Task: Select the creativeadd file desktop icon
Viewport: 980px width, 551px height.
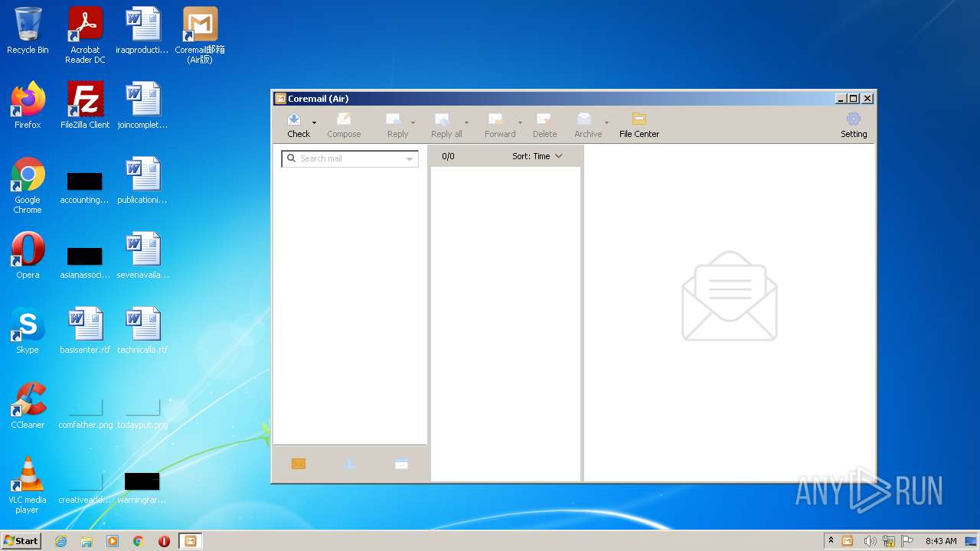Action: tap(85, 488)
